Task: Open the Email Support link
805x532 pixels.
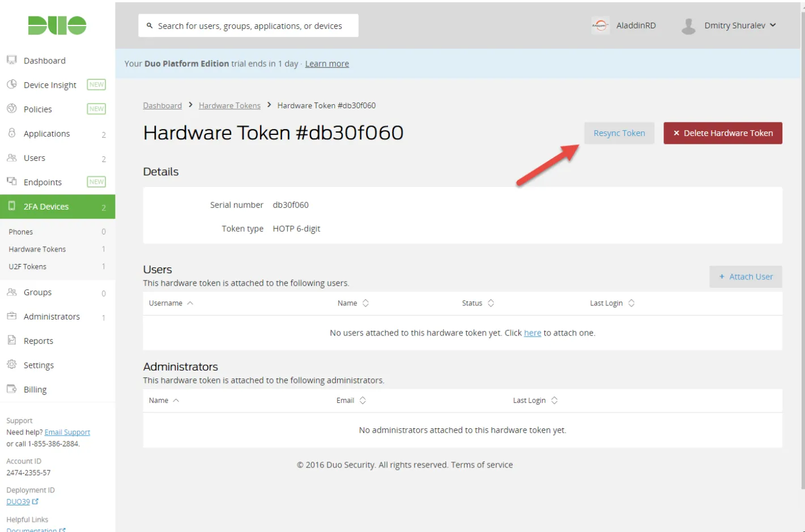Action: tap(67, 432)
